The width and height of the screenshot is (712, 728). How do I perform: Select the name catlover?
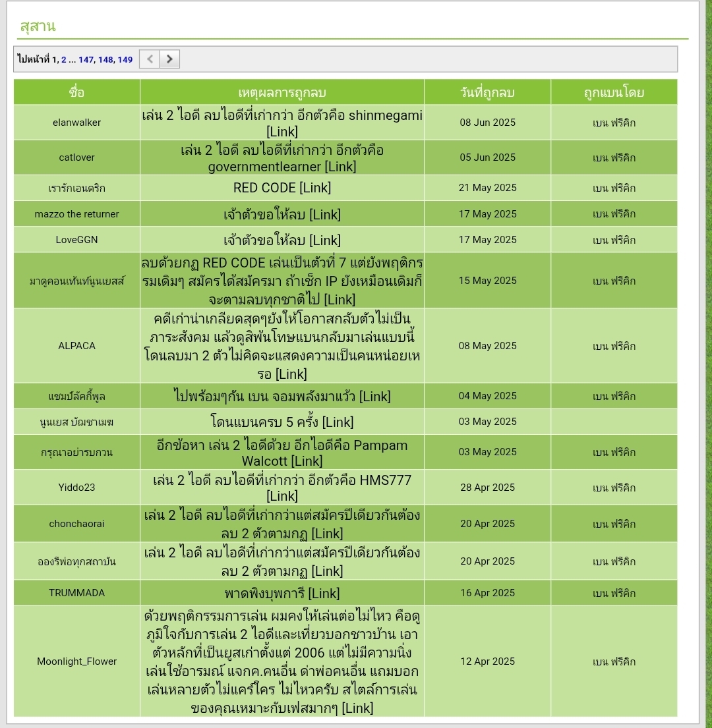tap(76, 157)
